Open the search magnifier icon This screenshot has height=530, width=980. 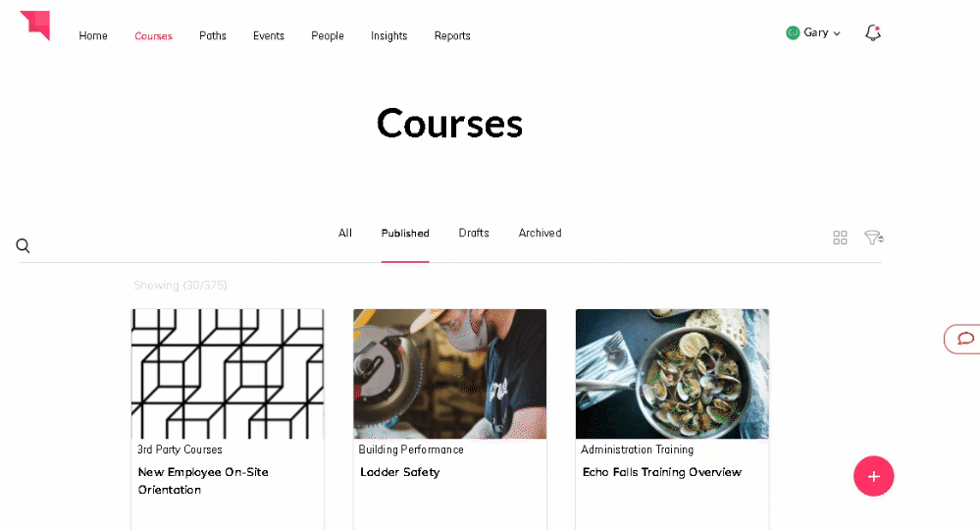24,245
